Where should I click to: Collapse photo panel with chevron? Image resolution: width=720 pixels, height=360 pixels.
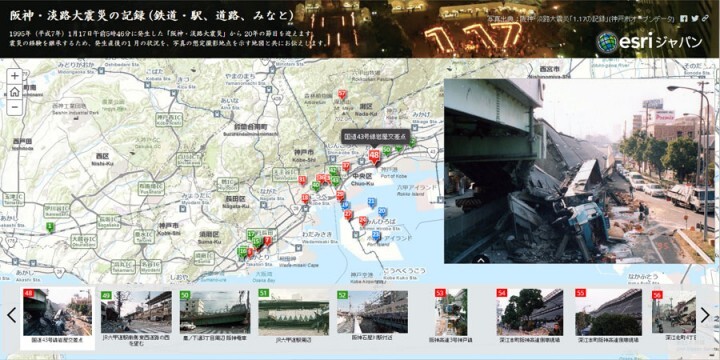tap(481, 259)
